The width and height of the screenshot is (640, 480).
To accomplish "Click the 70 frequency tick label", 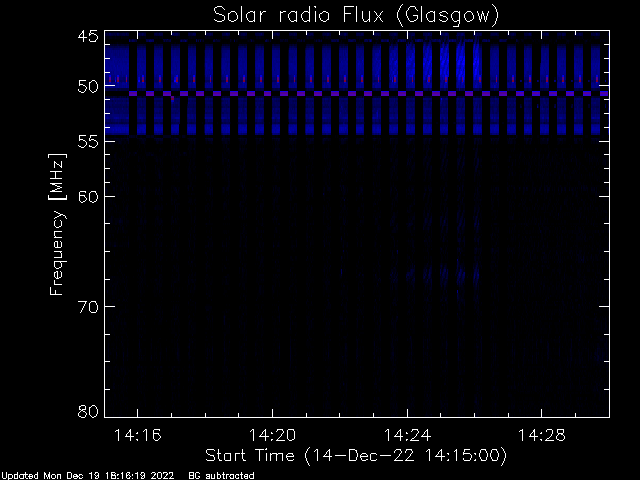I will [88, 307].
